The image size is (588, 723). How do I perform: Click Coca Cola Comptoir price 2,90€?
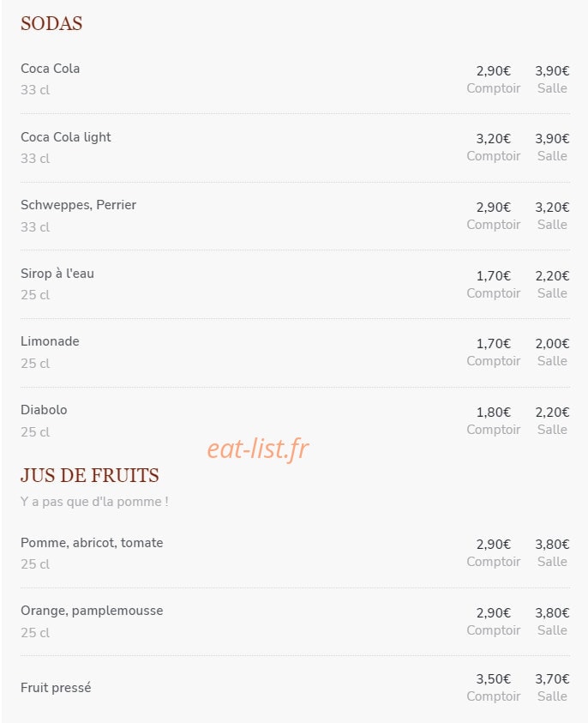pos(493,71)
